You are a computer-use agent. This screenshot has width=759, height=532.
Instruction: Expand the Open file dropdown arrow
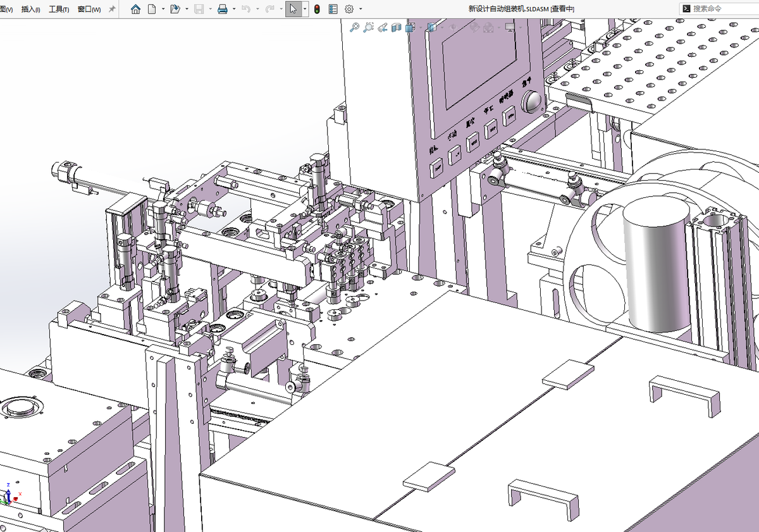(x=187, y=9)
